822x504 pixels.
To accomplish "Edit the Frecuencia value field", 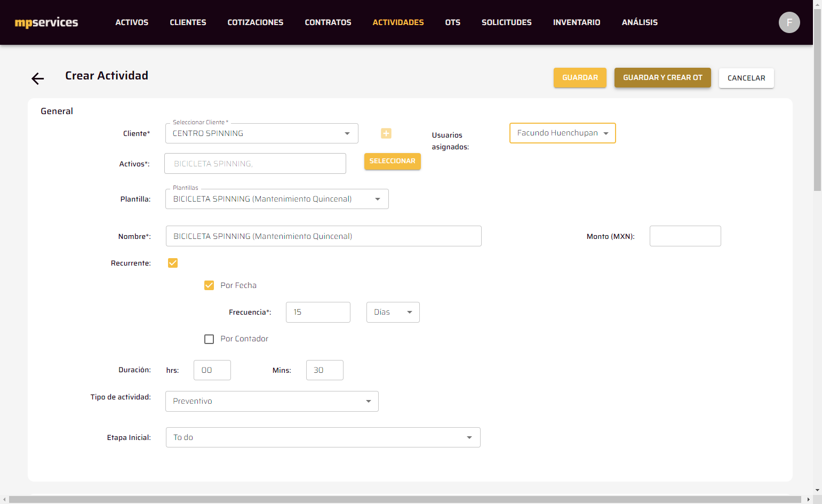I will click(318, 312).
